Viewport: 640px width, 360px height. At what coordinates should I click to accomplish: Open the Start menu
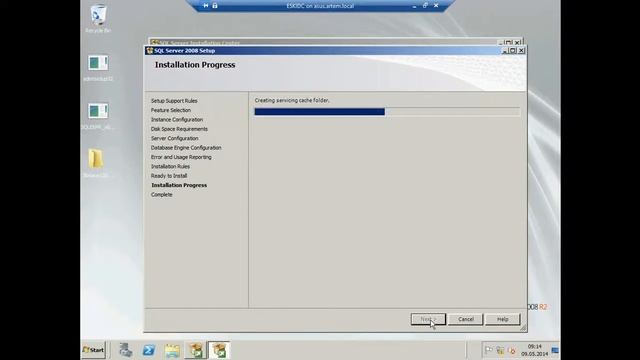point(93,350)
